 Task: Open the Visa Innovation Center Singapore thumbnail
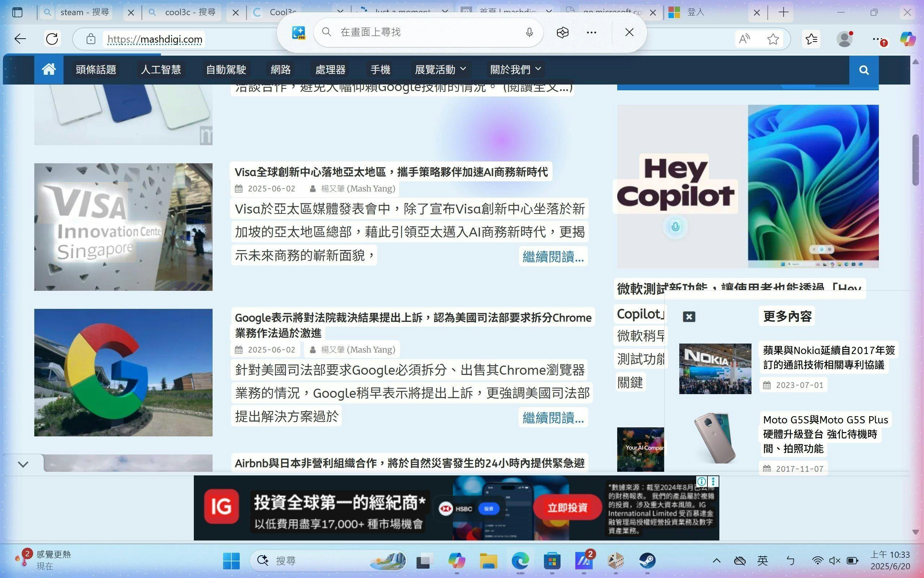tap(123, 227)
